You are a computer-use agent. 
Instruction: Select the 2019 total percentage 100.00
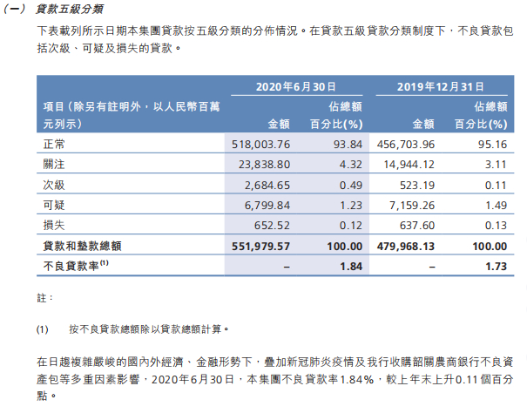pos(490,246)
